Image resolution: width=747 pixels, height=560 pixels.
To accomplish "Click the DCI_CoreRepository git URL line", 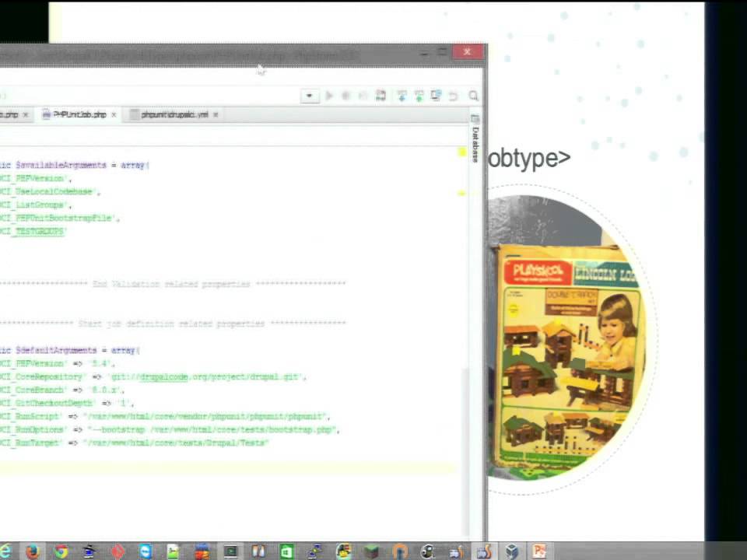I will (153, 376).
